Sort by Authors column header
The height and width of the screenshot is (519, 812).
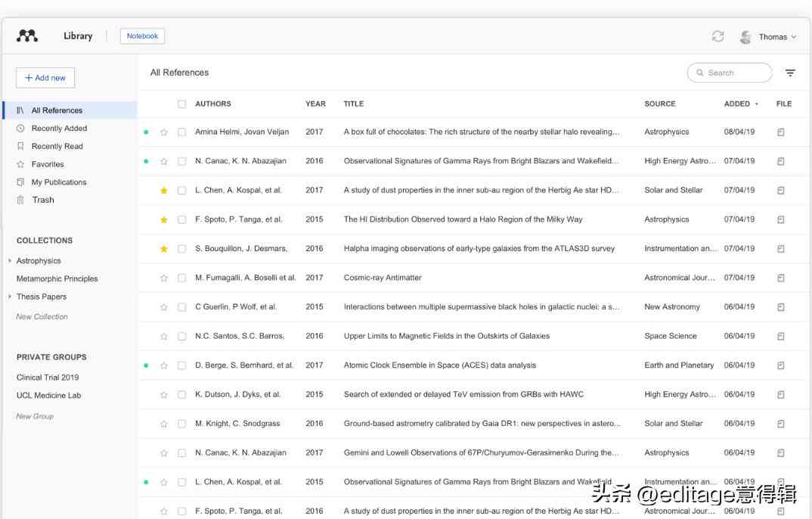[213, 104]
